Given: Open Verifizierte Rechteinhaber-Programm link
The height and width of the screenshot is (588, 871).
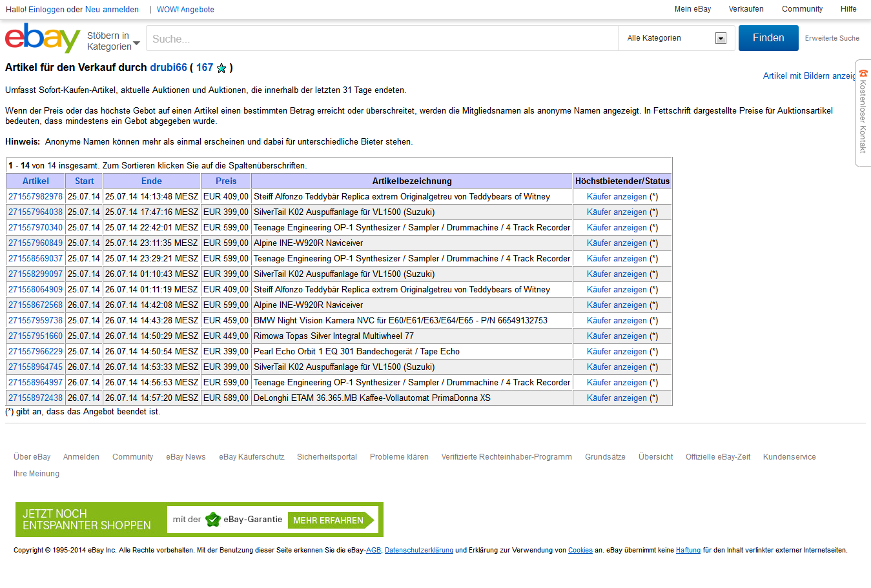Looking at the screenshot, I should click(507, 457).
